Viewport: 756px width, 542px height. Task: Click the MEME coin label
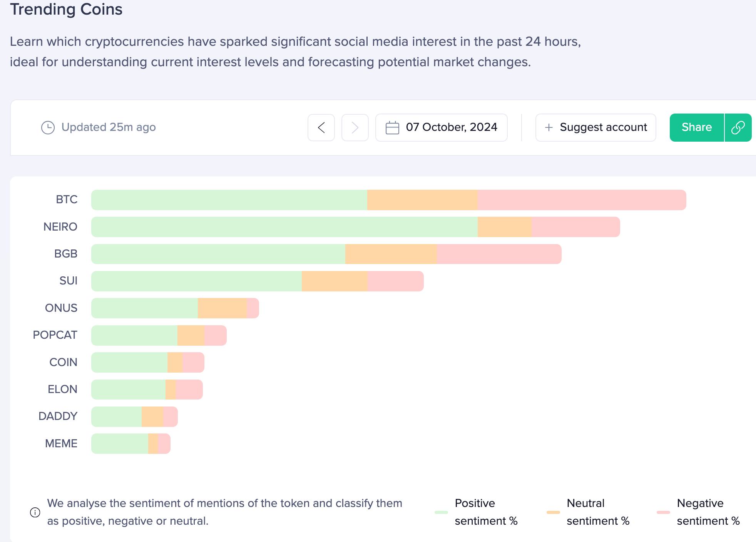tap(61, 443)
